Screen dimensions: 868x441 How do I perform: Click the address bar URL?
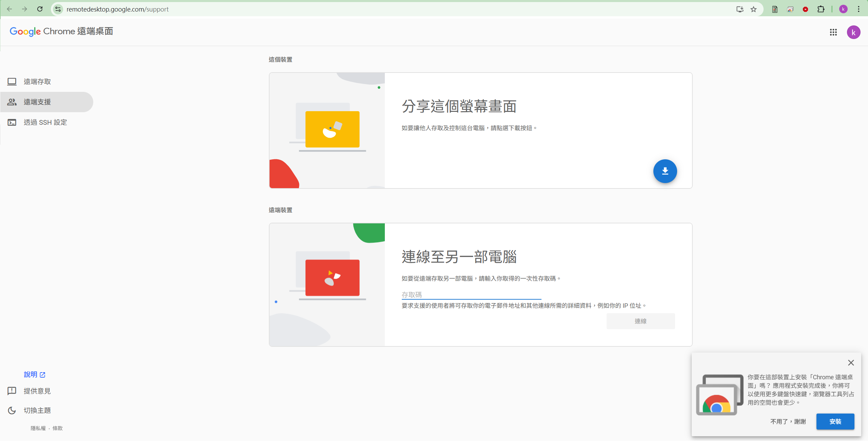click(x=117, y=9)
